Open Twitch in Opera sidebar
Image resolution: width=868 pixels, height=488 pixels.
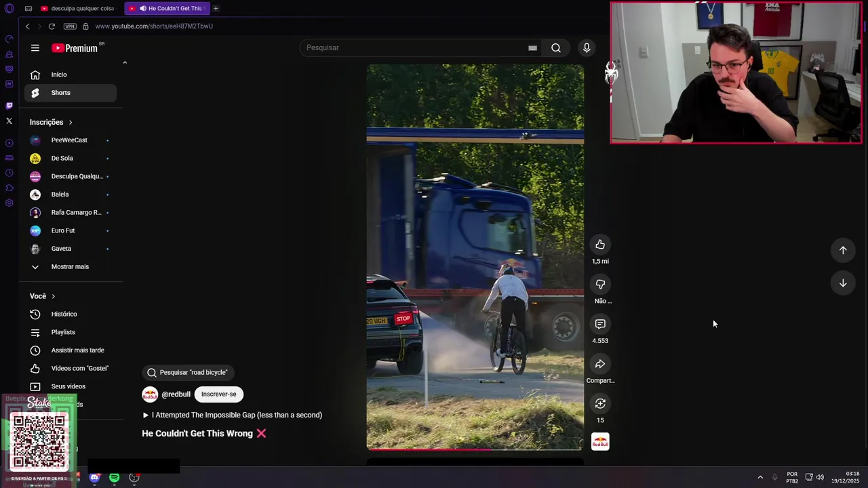tap(9, 106)
